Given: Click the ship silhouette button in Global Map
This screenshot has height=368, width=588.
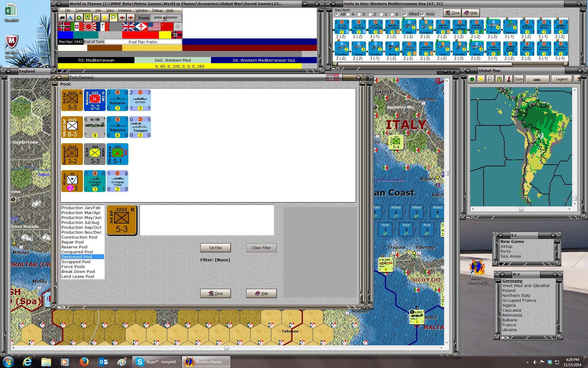Looking at the screenshot, I should click(537, 79).
